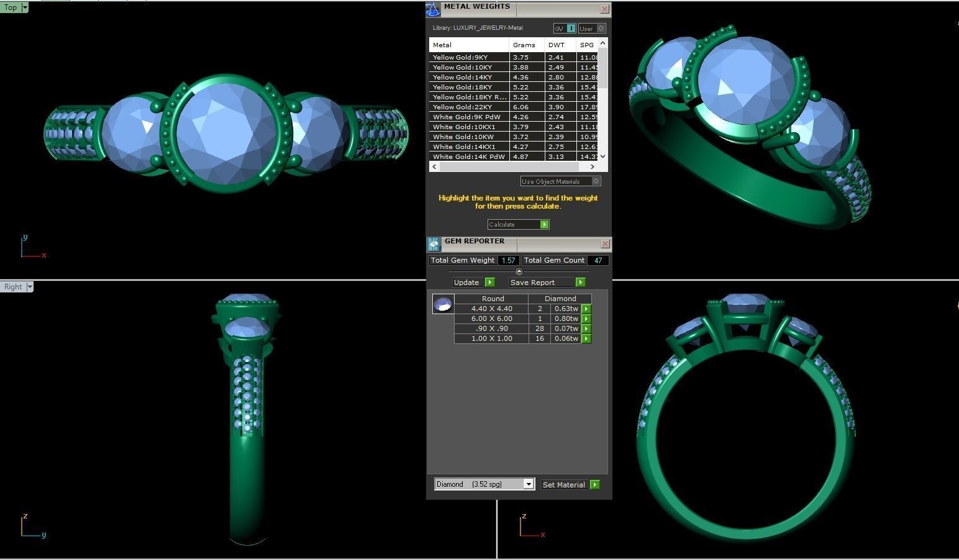The height and width of the screenshot is (560, 959).
Task: Click the Round shape header cell
Action: pyautogui.click(x=493, y=299)
